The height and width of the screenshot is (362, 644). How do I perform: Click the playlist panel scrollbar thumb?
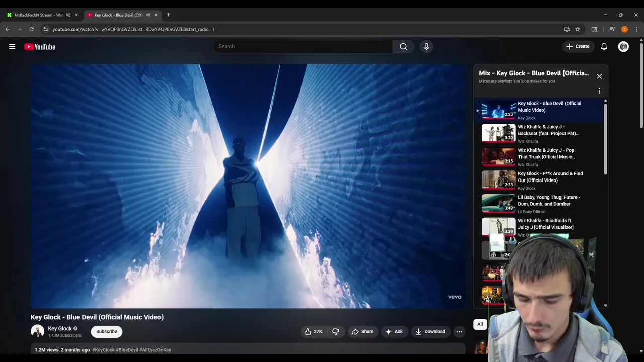click(605, 138)
